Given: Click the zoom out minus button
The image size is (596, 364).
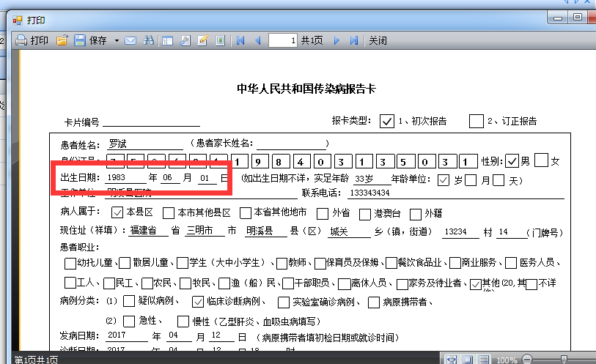Looking at the screenshot, I should pos(527,359).
